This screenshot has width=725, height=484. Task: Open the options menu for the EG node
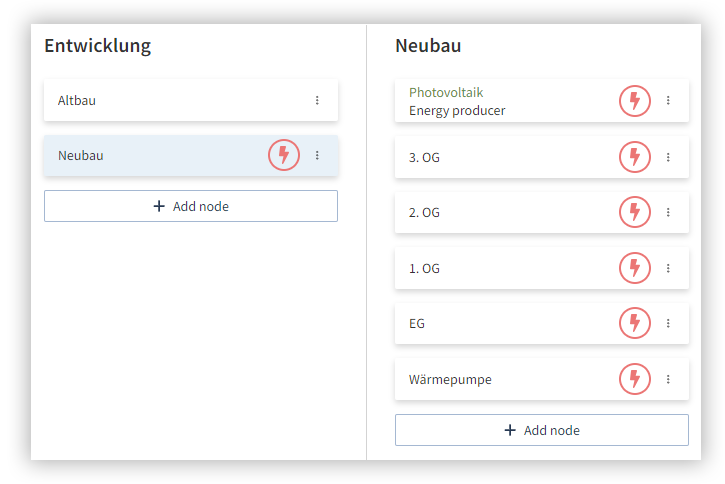pos(668,323)
